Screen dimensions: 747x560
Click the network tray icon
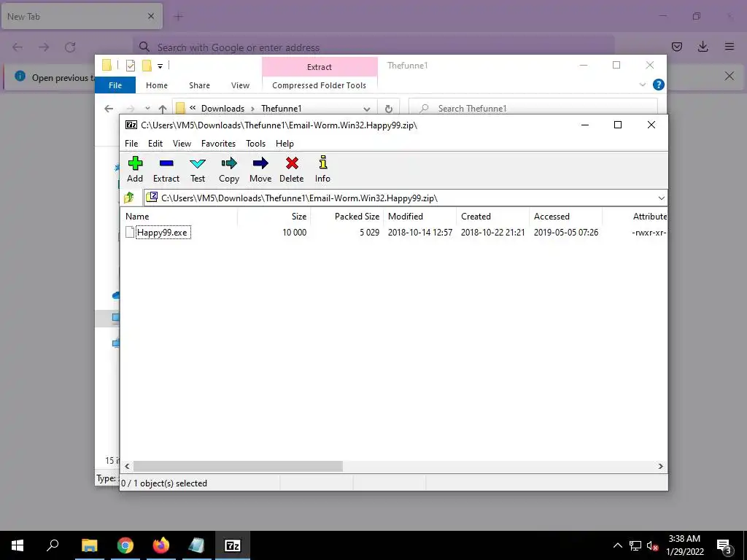tap(635, 545)
